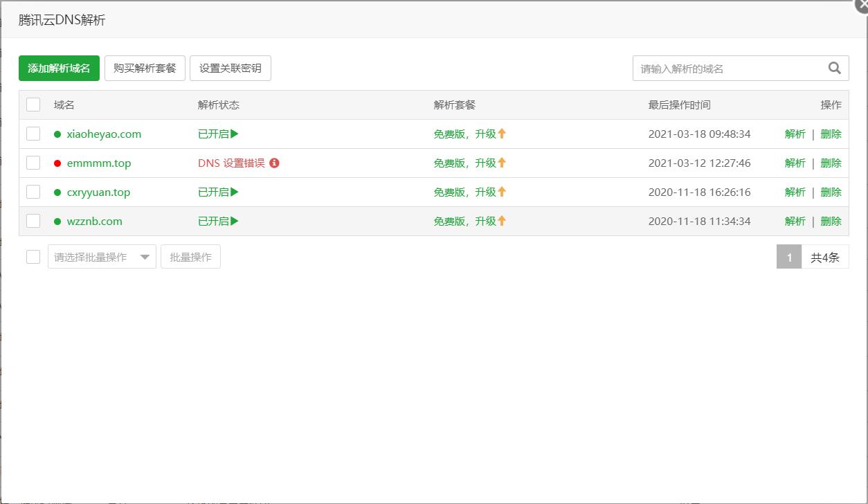The height and width of the screenshot is (504, 868).
Task: Click the play triangle beside xiaoheyao.com status
Action: coord(235,134)
